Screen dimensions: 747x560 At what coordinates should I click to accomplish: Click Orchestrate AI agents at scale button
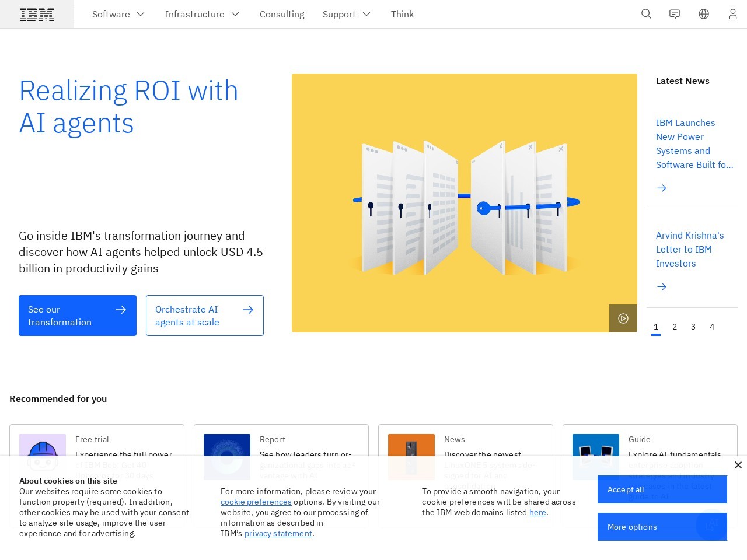pyautogui.click(x=205, y=316)
